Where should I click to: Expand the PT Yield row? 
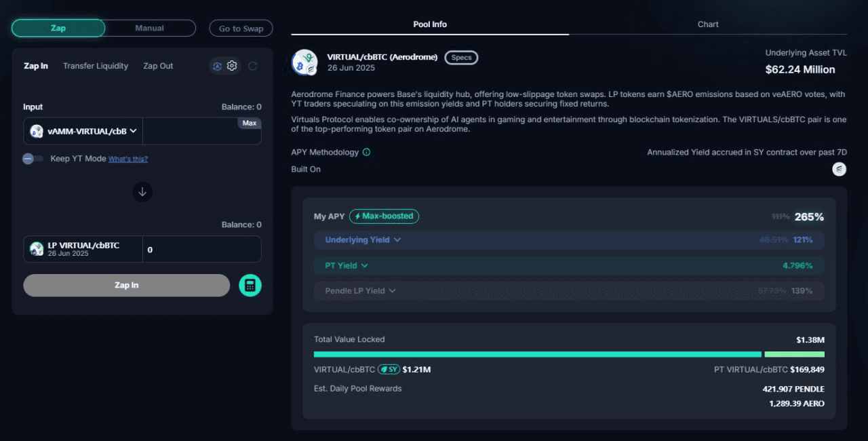(569, 265)
